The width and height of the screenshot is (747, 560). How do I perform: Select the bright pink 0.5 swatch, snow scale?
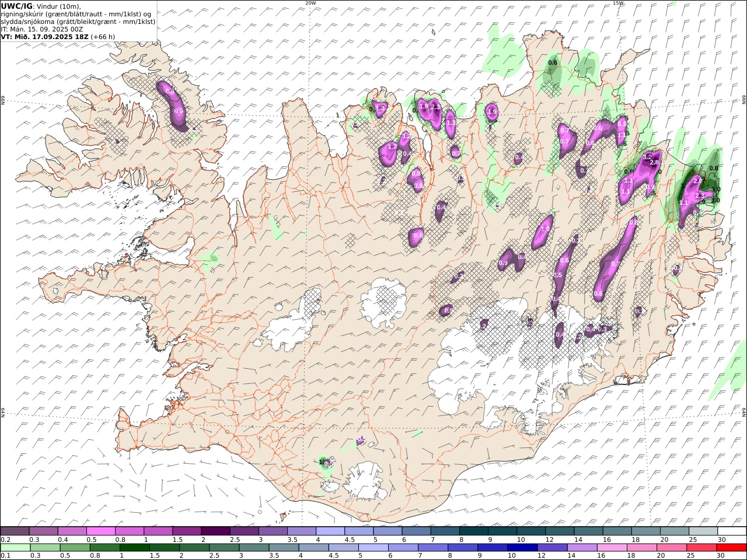point(100,531)
